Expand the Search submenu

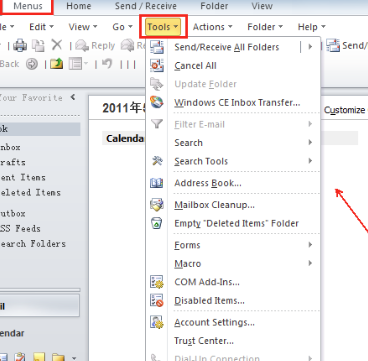pos(233,143)
